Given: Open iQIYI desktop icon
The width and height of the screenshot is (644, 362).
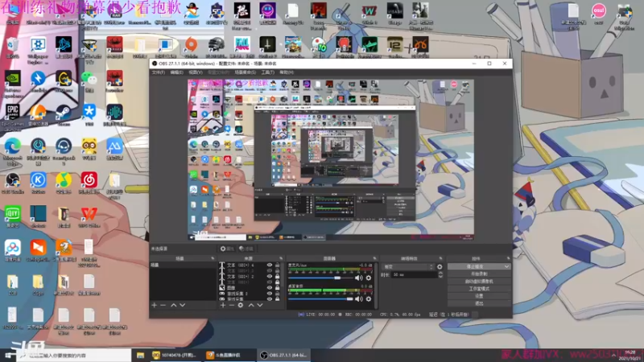Looking at the screenshot, I should [x=12, y=216].
